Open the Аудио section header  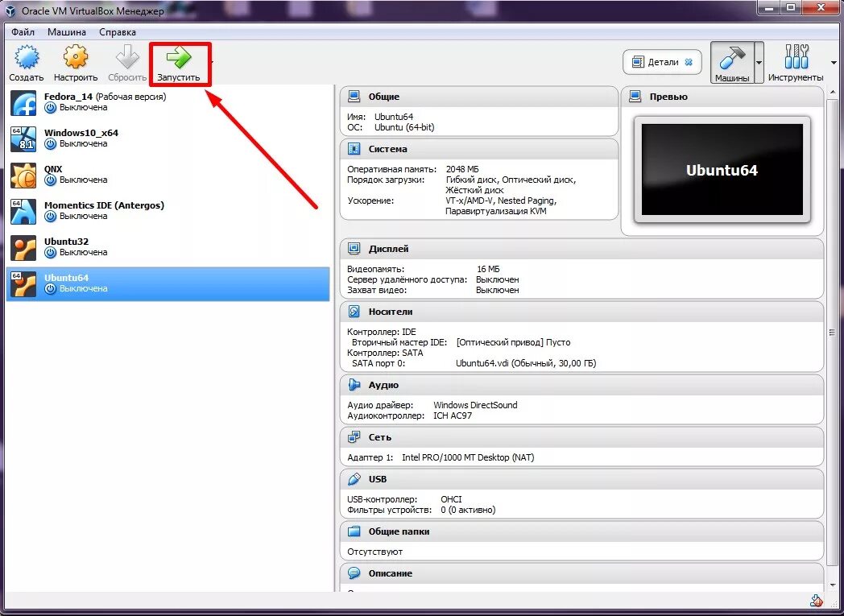pyautogui.click(x=582, y=385)
